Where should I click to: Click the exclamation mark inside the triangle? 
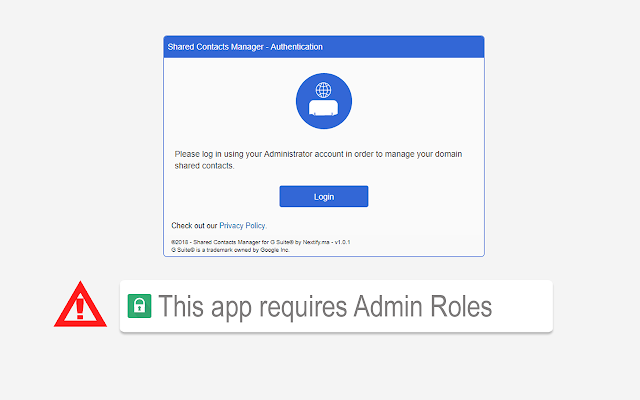click(80, 309)
